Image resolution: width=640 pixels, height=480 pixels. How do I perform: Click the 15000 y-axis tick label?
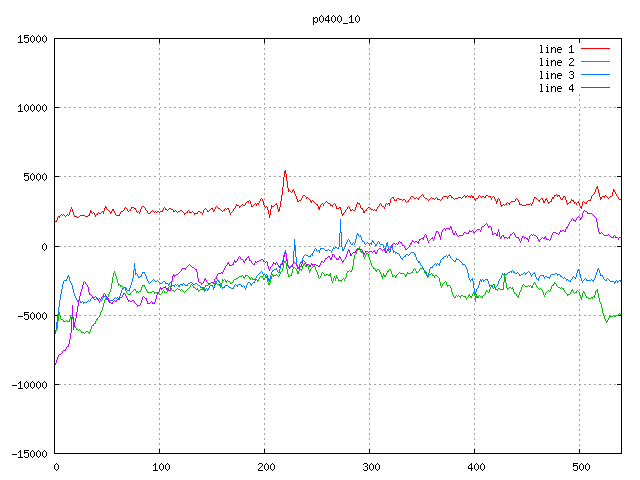(31, 39)
